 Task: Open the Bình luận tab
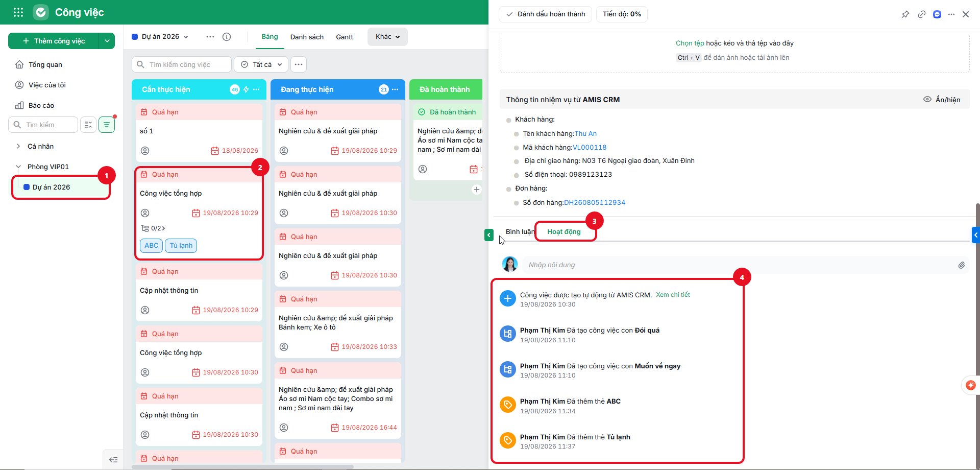(520, 231)
